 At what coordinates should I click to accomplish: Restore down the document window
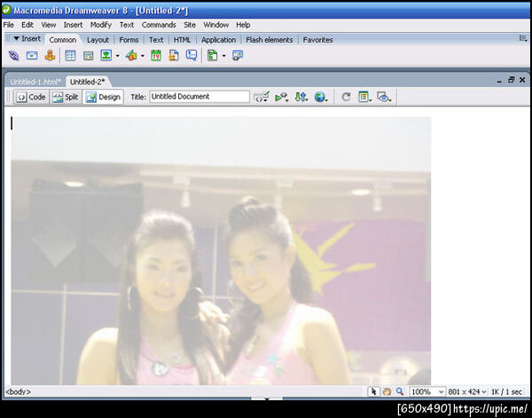(511, 80)
